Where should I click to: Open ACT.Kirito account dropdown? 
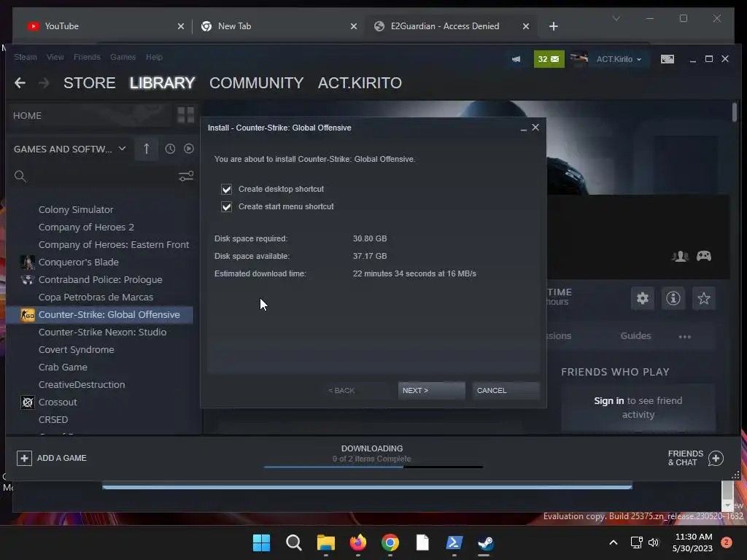point(619,59)
